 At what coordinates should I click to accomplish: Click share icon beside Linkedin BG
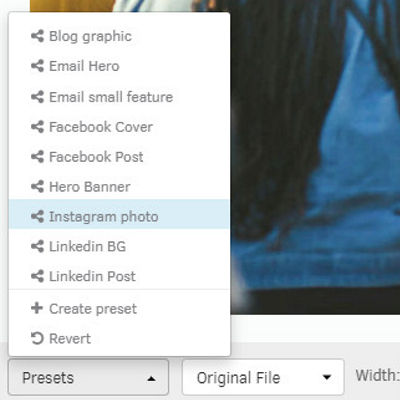(x=37, y=247)
